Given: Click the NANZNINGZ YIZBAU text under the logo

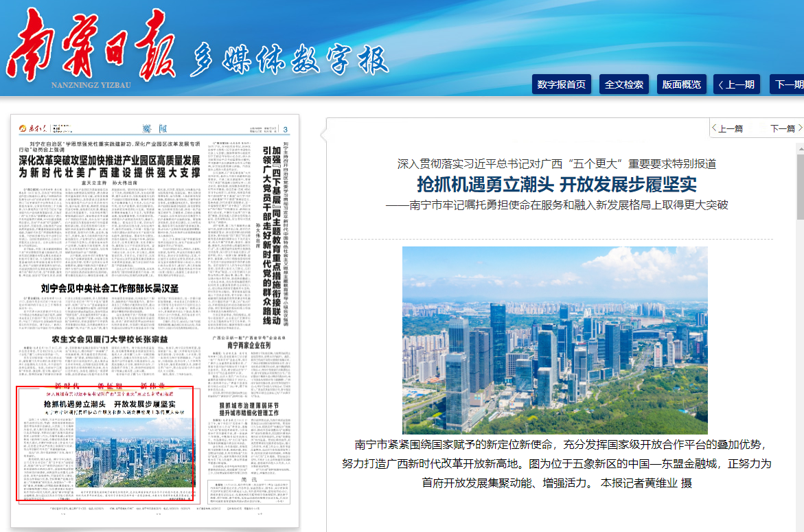Looking at the screenshot, I should point(91,85).
